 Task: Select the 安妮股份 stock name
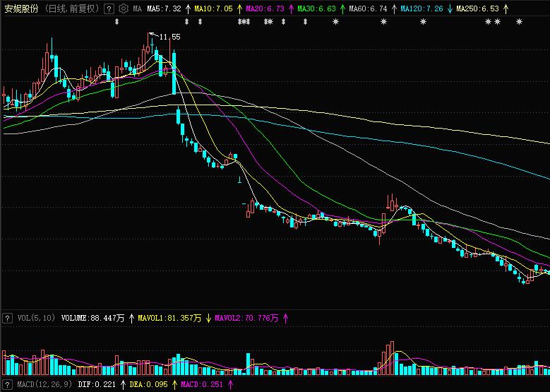[x=21, y=8]
